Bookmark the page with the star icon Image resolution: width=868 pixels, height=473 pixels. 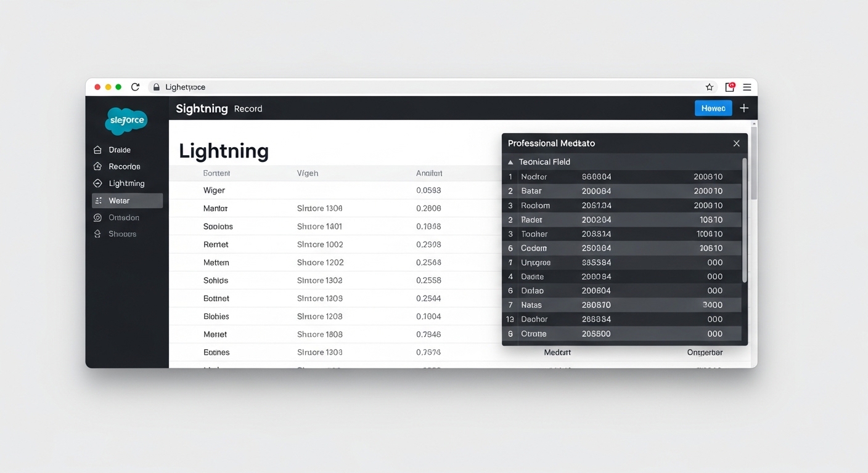tap(709, 87)
